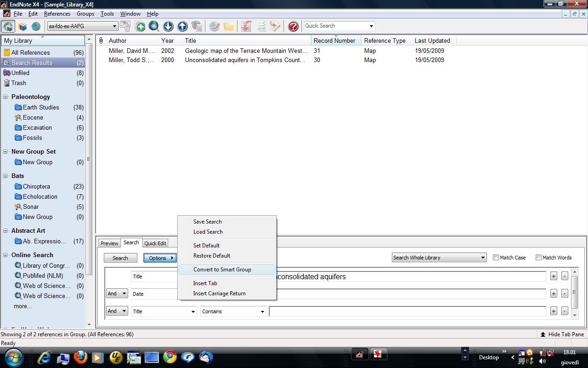Click Export up-arrow toolbar icon

(x=182, y=26)
